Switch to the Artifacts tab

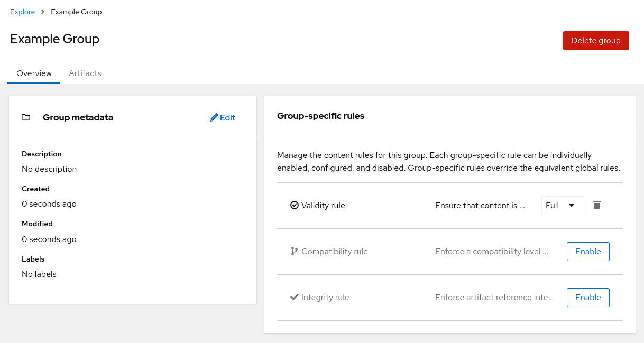click(85, 73)
